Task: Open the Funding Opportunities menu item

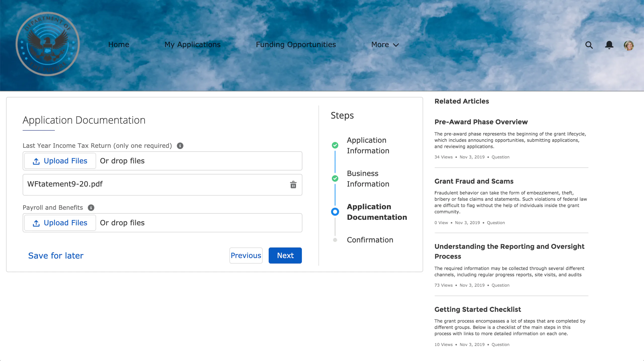Action: point(296,45)
